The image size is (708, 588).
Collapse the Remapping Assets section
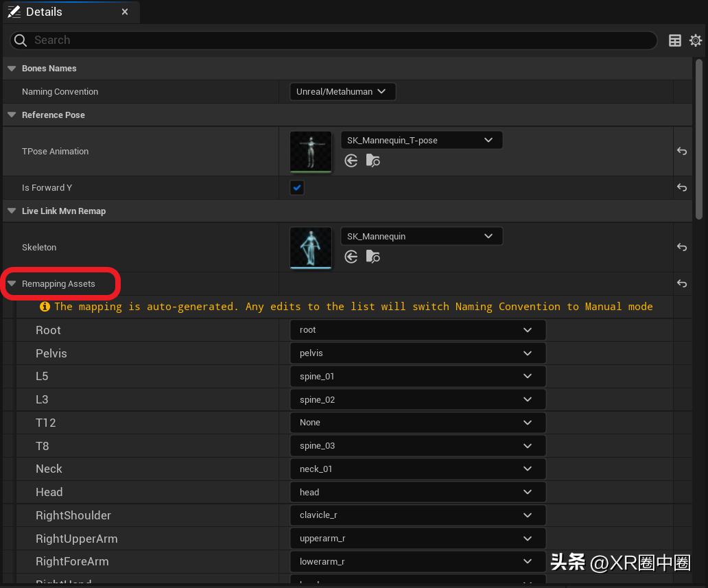(12, 283)
